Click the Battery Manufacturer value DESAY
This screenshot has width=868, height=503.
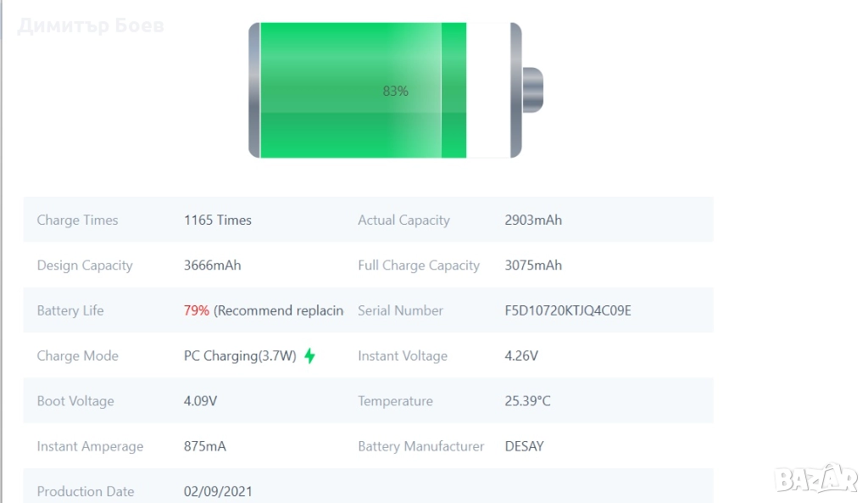[524, 446]
